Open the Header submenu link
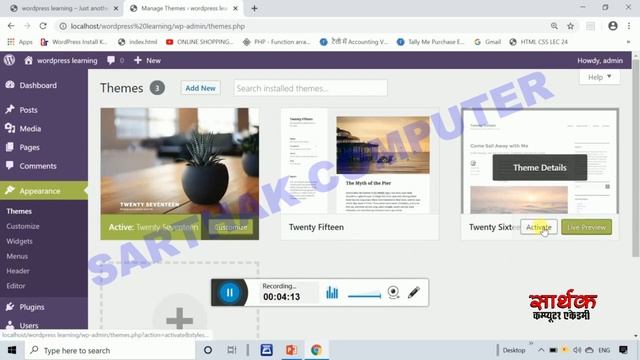This screenshot has height=360, width=640. click(18, 271)
